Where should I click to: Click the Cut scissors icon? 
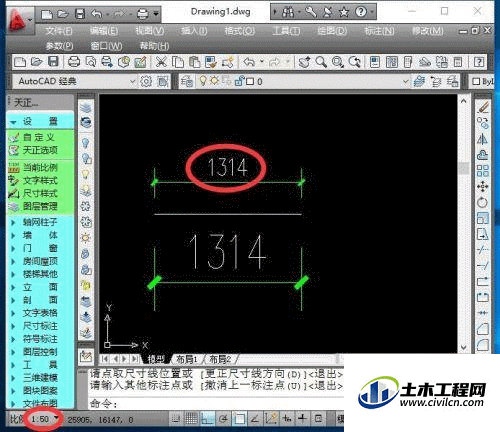(x=161, y=62)
